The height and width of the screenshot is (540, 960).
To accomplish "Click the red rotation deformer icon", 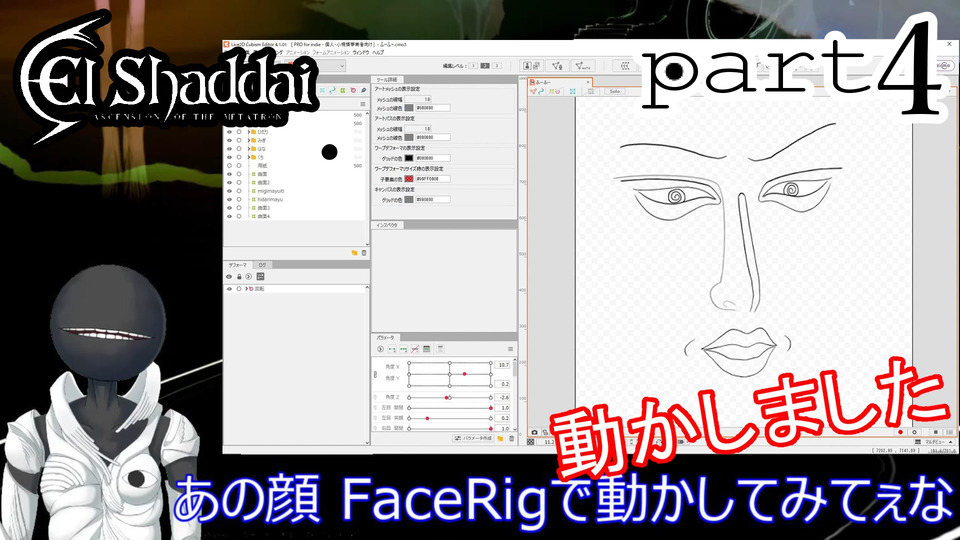I will (x=353, y=90).
